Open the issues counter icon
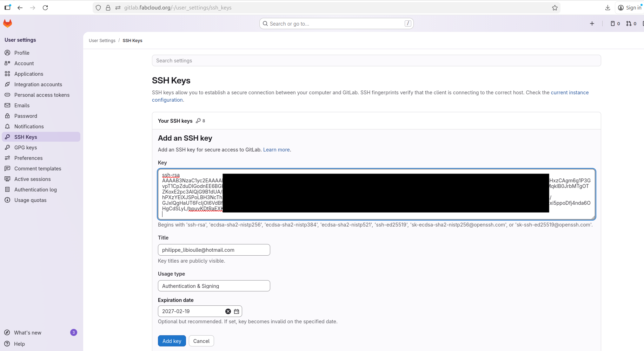This screenshot has height=351, width=644. click(x=615, y=23)
